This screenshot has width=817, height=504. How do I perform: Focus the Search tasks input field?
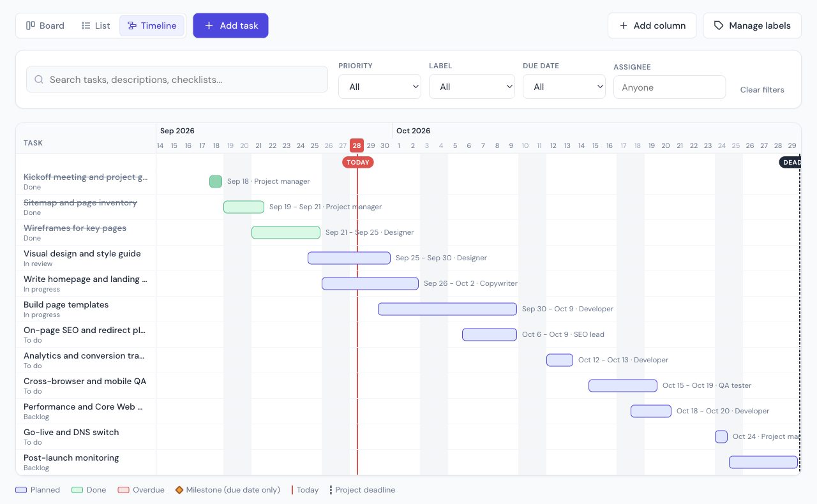coord(177,80)
